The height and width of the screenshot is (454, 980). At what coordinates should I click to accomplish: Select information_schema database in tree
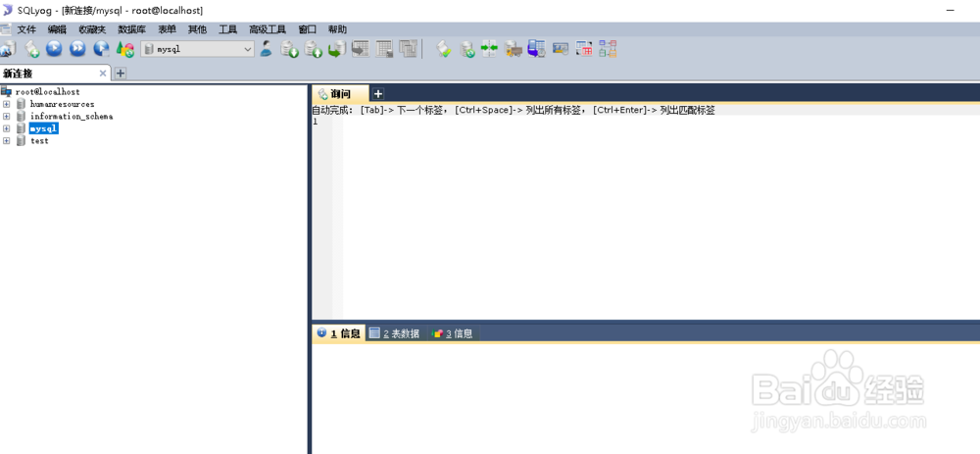click(72, 117)
